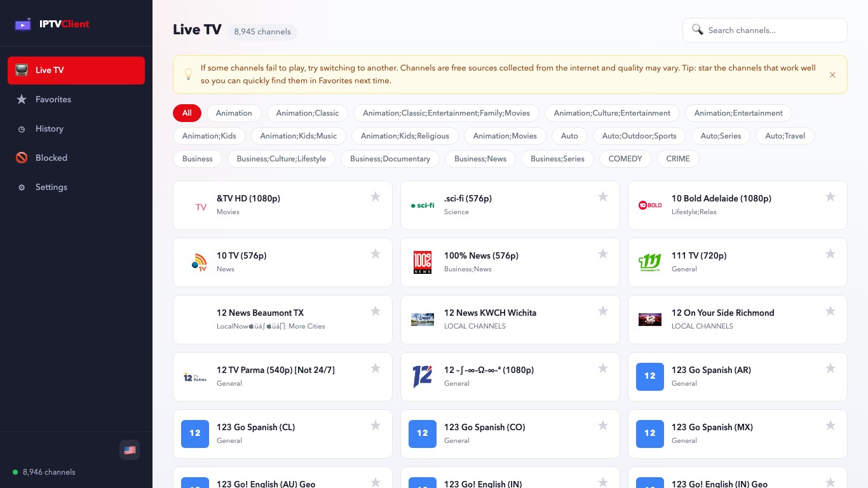
Task: Star the 123 Go Spanish (CO) channel
Action: pyautogui.click(x=603, y=426)
